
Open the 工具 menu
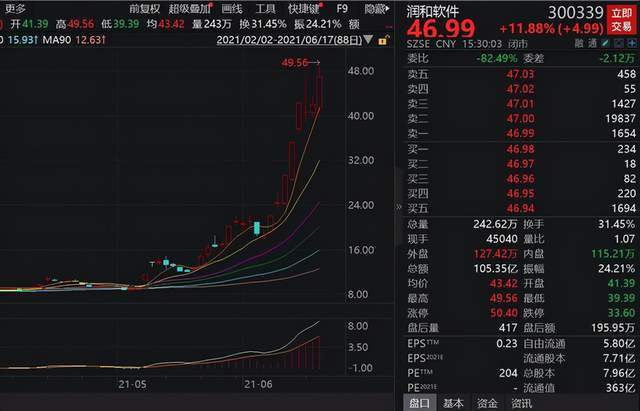pos(265,9)
